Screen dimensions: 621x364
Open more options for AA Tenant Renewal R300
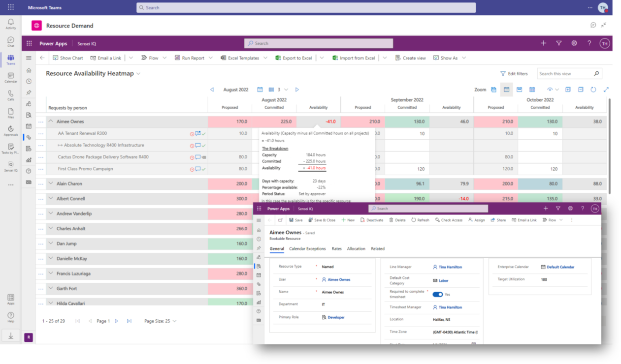pos(41,133)
